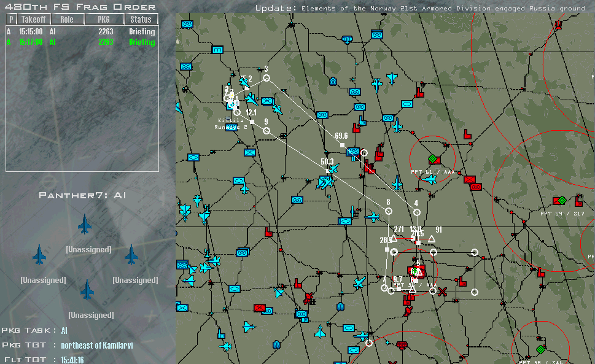The image size is (595, 364).
Task: Click steerpoint 4 circle on the map
Action: point(417,212)
